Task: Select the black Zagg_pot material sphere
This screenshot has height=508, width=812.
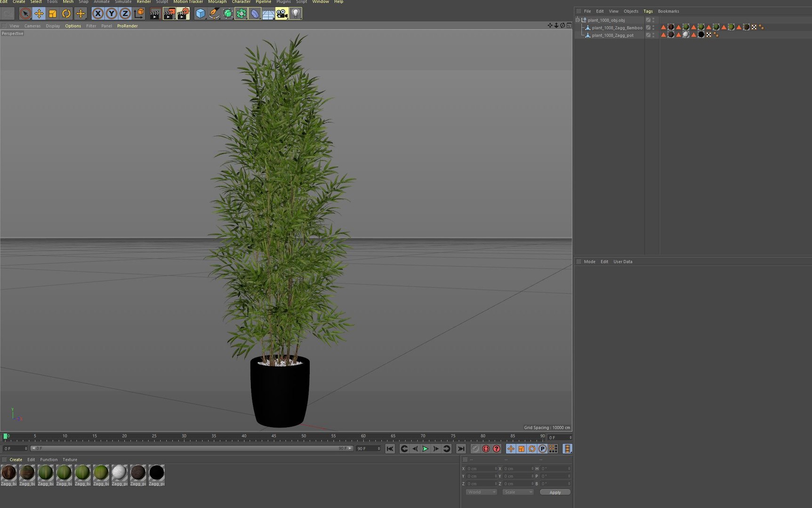Action: point(156,473)
